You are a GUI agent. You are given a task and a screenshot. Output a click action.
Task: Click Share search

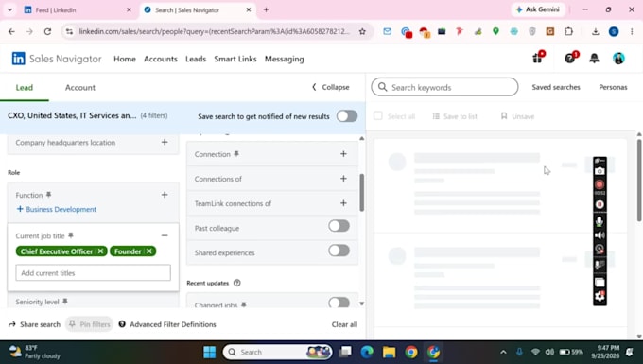(x=34, y=324)
